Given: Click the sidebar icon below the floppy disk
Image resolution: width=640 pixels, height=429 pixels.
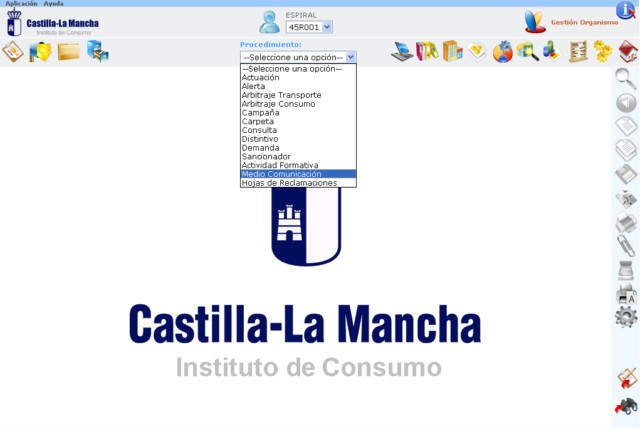Looking at the screenshot, I should 626,199.
